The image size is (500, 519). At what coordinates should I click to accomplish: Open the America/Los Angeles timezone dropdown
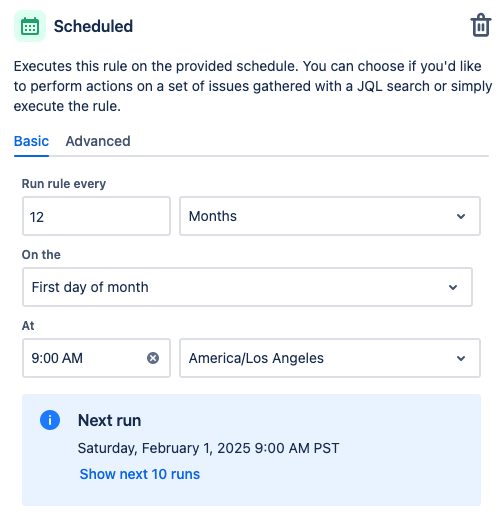click(x=330, y=358)
